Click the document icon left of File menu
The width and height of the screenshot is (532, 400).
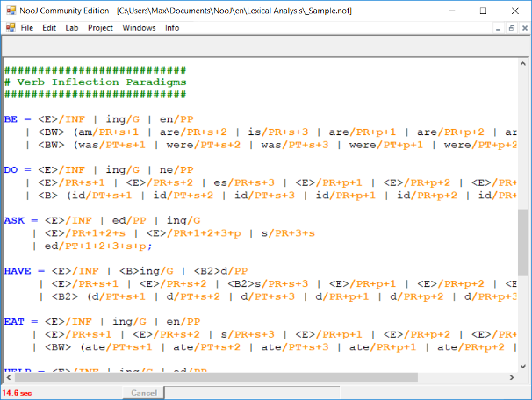click(x=10, y=28)
